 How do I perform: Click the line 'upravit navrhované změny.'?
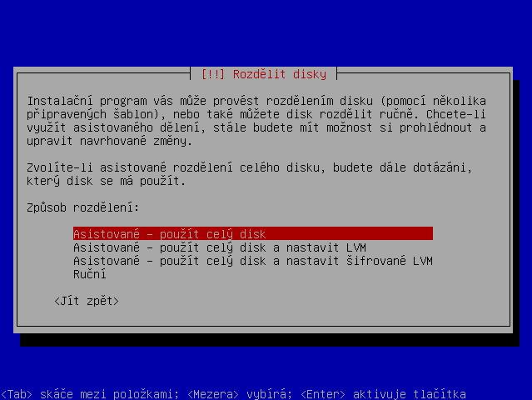pyautogui.click(x=110, y=141)
